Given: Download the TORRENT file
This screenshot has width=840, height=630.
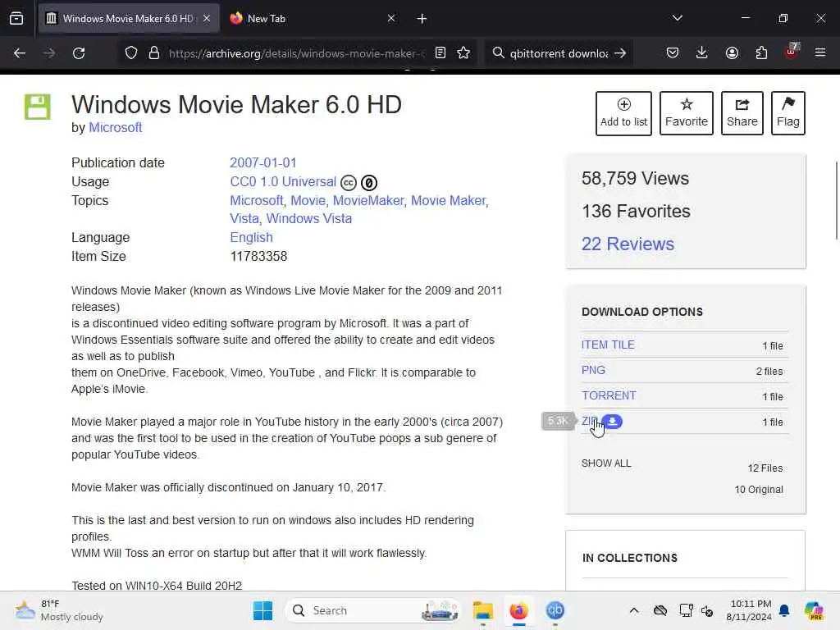Looking at the screenshot, I should click(609, 395).
